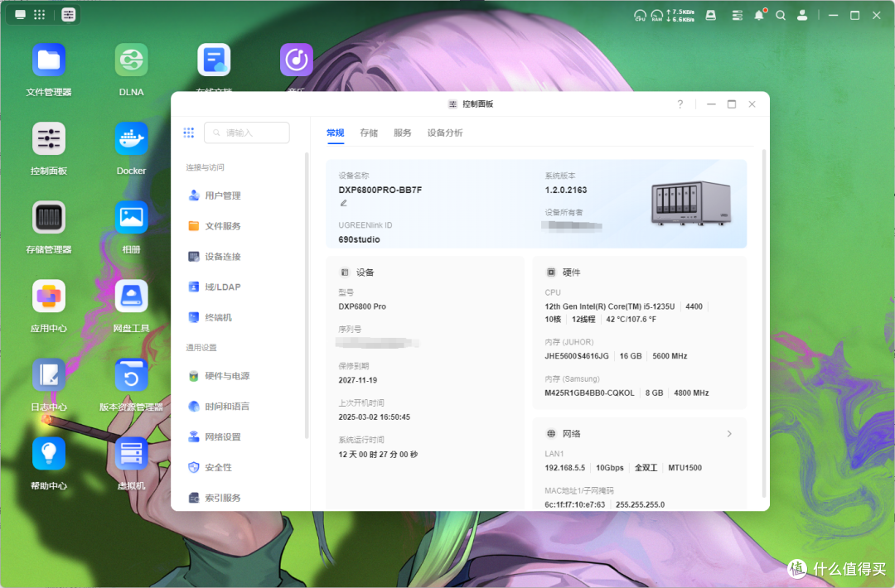Open the app grid launcher in top bar
The height and width of the screenshot is (588, 895).
point(40,15)
